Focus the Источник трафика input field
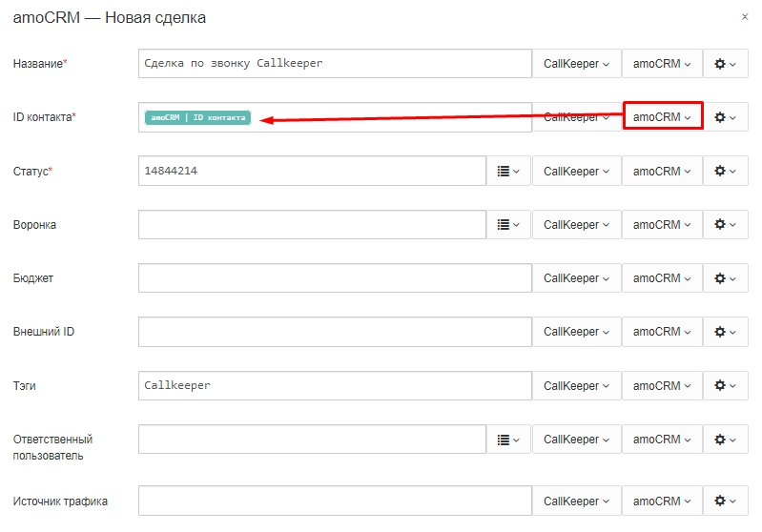The width and height of the screenshot is (762, 532). (x=335, y=501)
